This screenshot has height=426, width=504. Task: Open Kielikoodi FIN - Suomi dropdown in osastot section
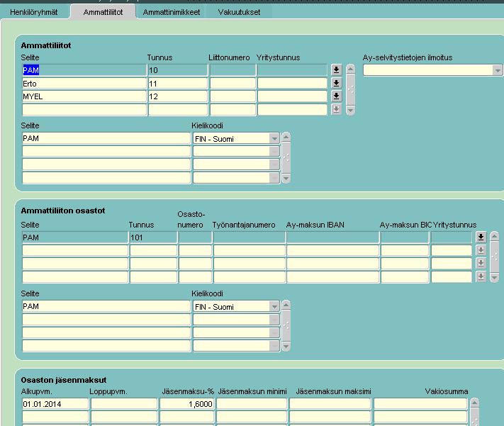coord(274,306)
